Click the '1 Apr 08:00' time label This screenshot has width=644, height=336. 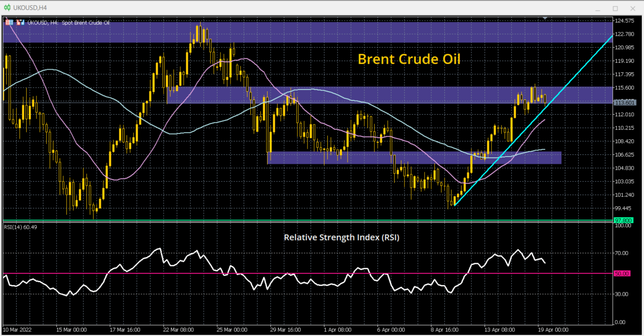[338, 330]
